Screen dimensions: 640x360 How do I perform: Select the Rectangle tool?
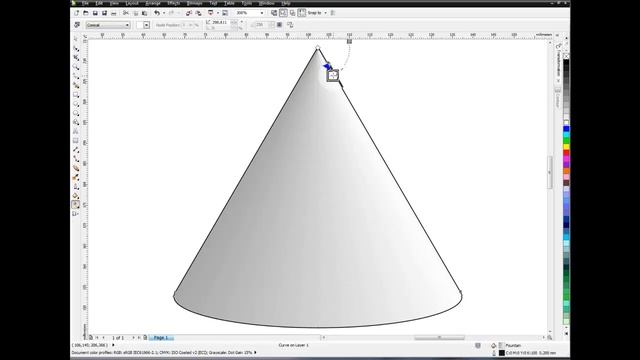[x=76, y=95]
